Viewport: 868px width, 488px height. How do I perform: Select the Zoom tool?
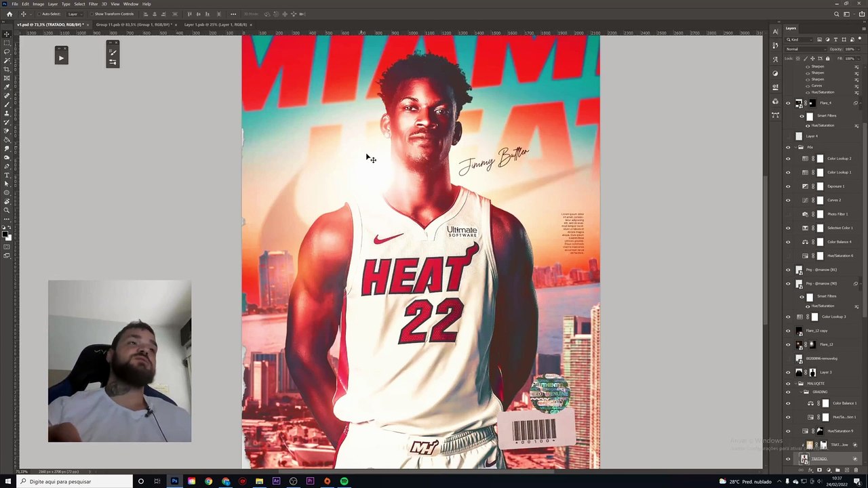tap(7, 210)
